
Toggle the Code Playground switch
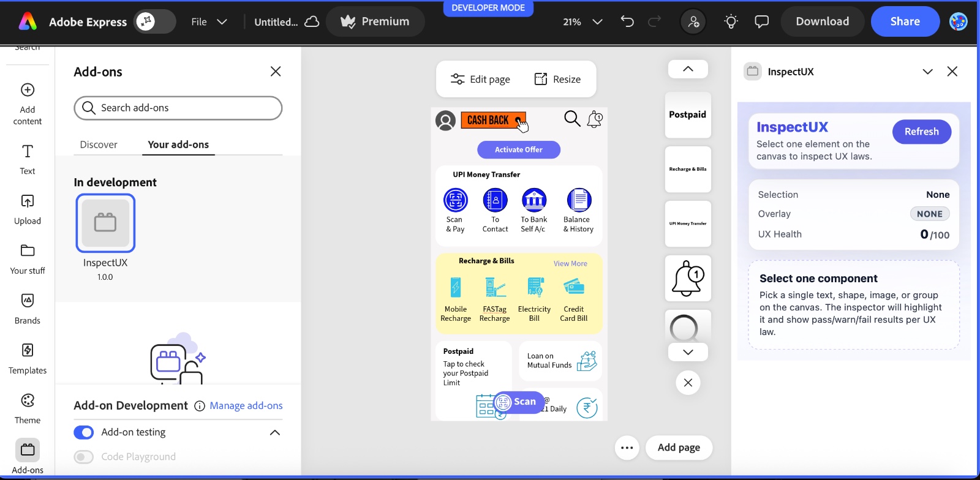[x=84, y=457]
